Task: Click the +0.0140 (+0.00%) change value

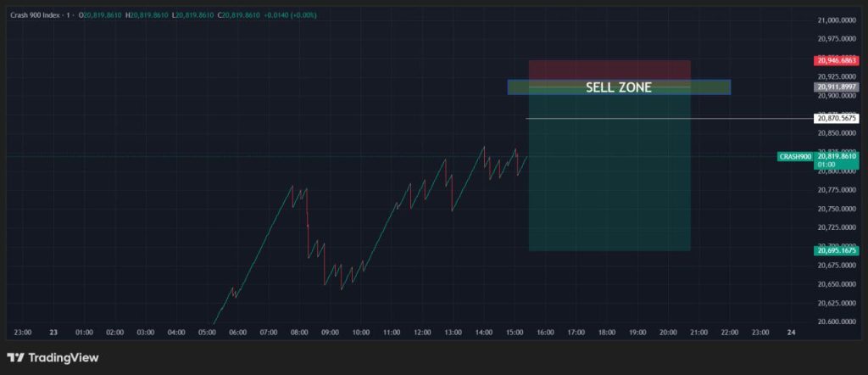Action: tap(290, 15)
